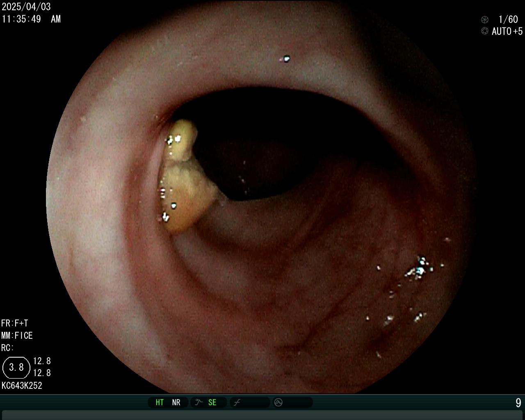Click the RC: label
This screenshot has height=420, width=525.
[7, 348]
